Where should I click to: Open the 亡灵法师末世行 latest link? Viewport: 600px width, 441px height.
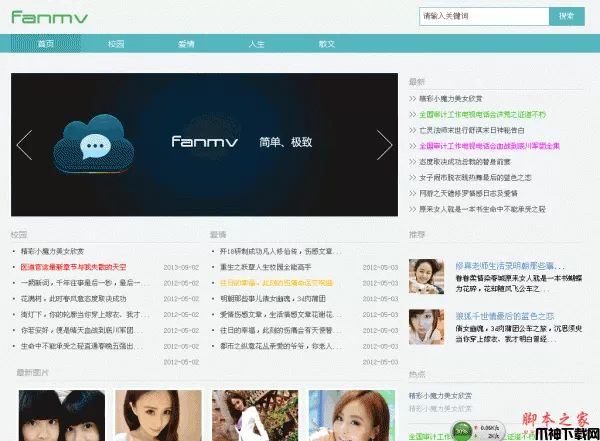click(471, 130)
